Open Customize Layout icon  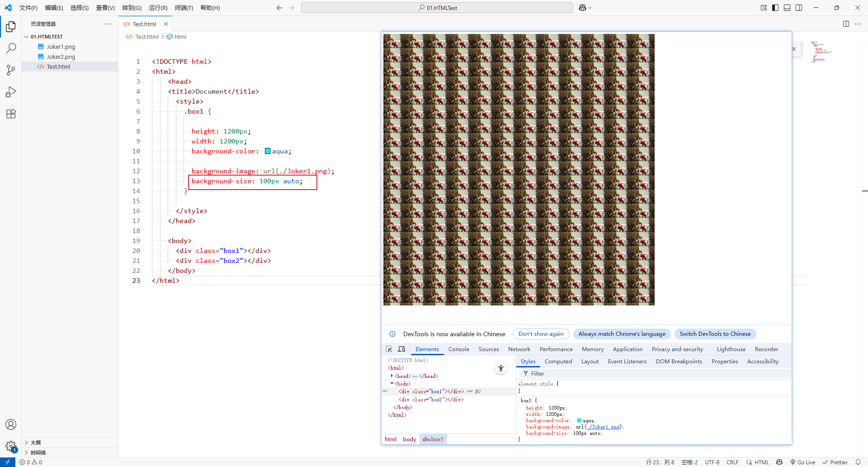[764, 8]
